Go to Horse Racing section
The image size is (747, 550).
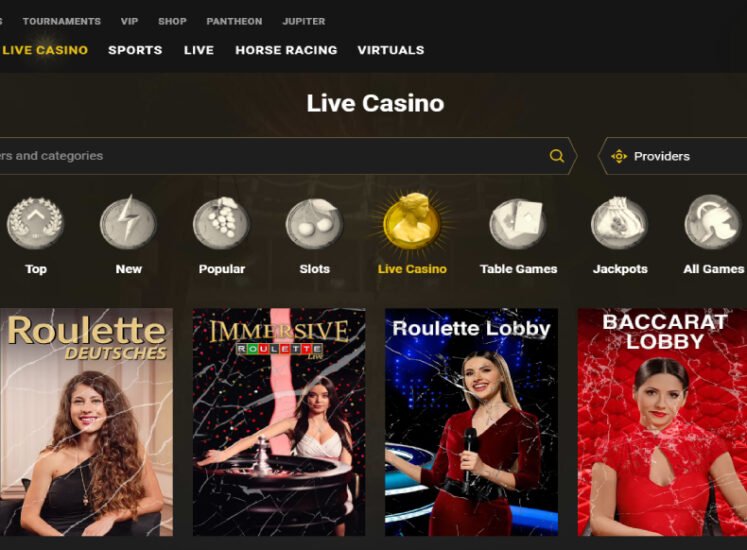click(286, 50)
